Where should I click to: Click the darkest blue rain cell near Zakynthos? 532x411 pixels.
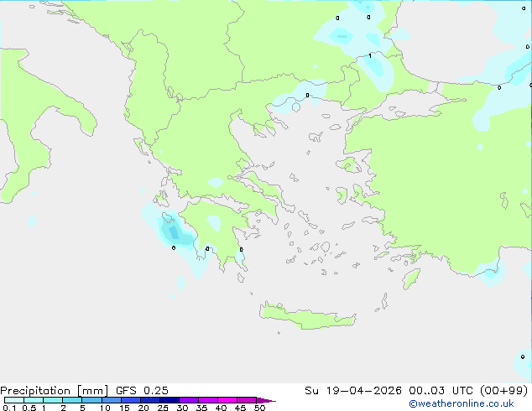click(174, 232)
